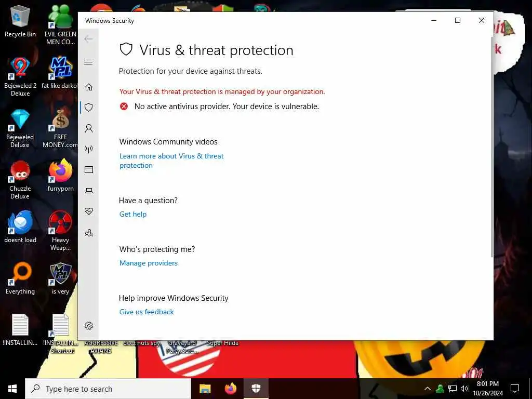Screen dimensions: 532x399
Task: Select the Bejeweled Deluxe diamond icon
Action: (x=20, y=128)
